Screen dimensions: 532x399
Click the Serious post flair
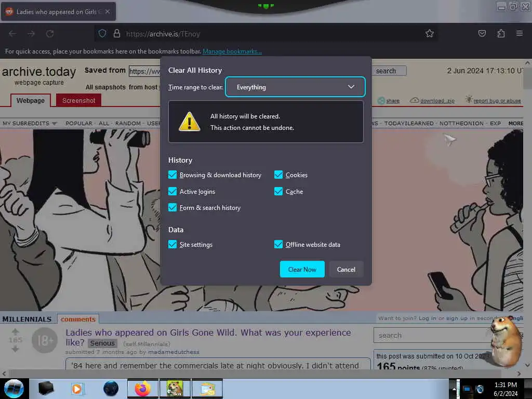click(x=102, y=343)
